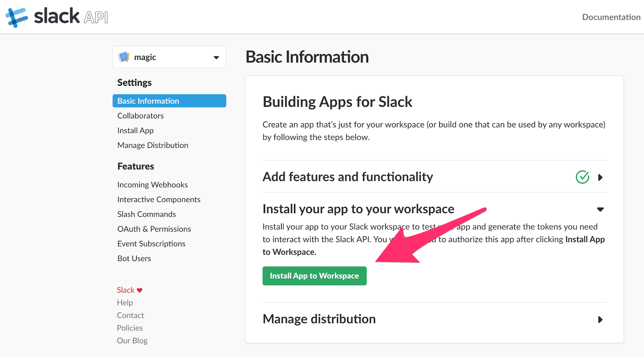Expand Manage distribution section arrow

click(600, 320)
